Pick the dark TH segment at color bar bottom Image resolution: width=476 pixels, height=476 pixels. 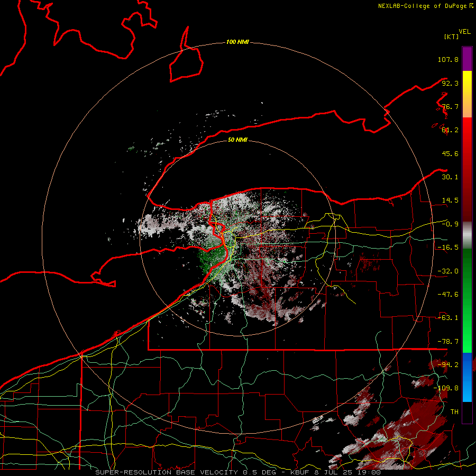[467, 412]
